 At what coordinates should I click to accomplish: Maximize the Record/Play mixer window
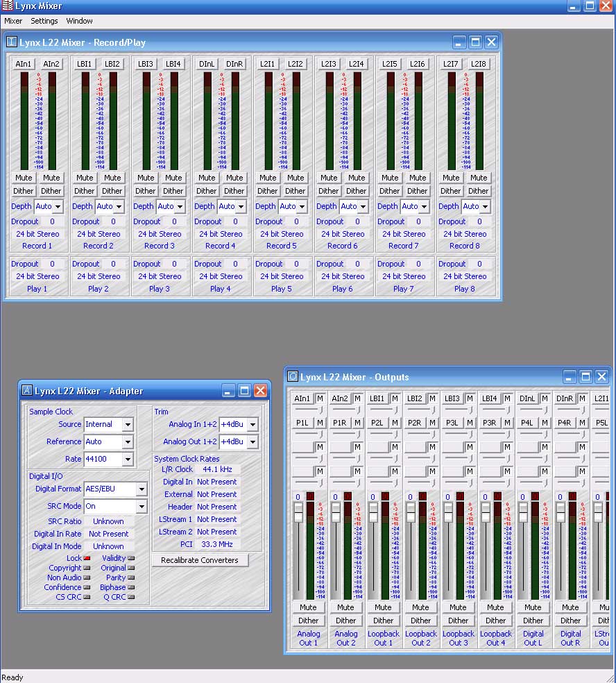coord(475,42)
